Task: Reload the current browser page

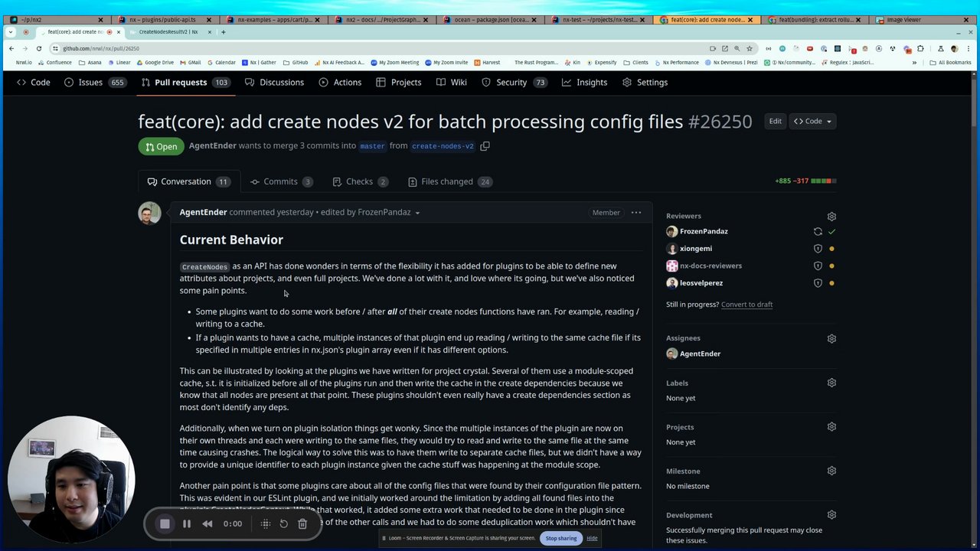Action: 39,48
